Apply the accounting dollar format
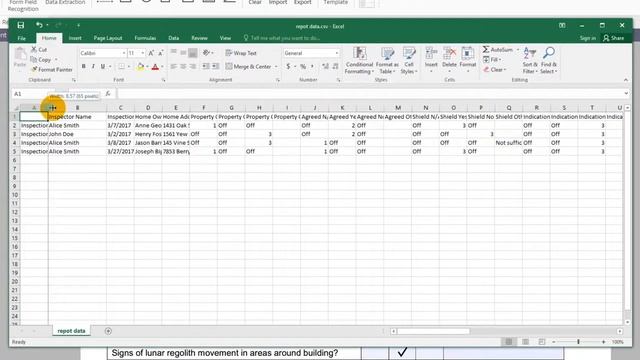 288,67
